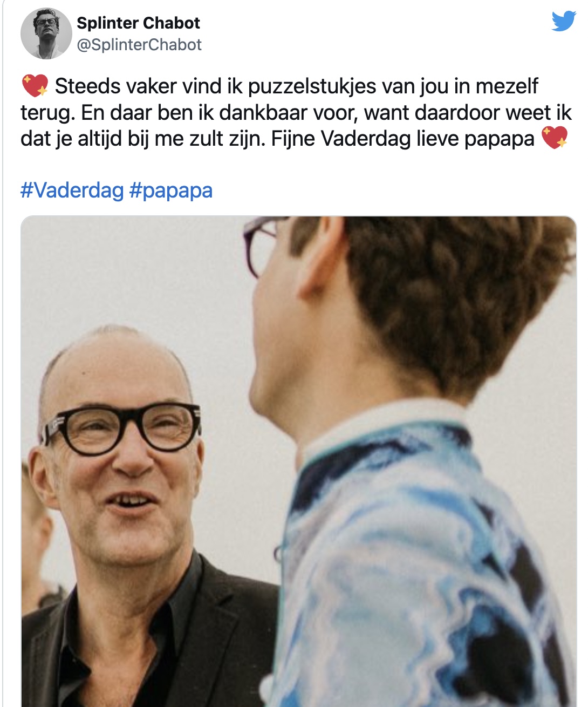Click the Twitter bird logo

(x=564, y=21)
